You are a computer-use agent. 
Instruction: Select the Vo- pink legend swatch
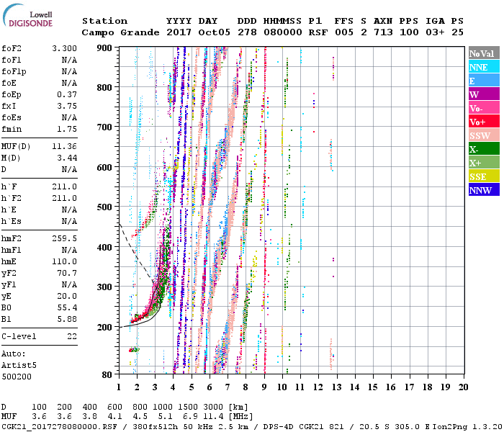(484, 108)
